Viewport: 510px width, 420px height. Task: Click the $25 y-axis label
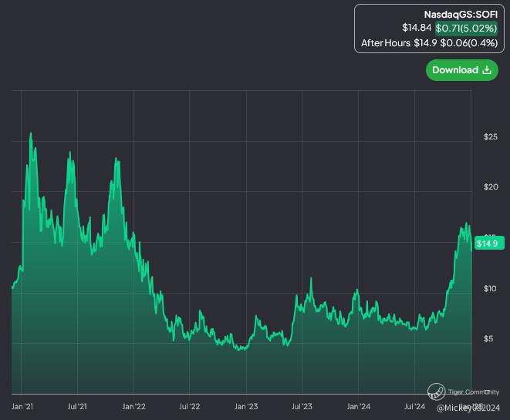coord(491,136)
